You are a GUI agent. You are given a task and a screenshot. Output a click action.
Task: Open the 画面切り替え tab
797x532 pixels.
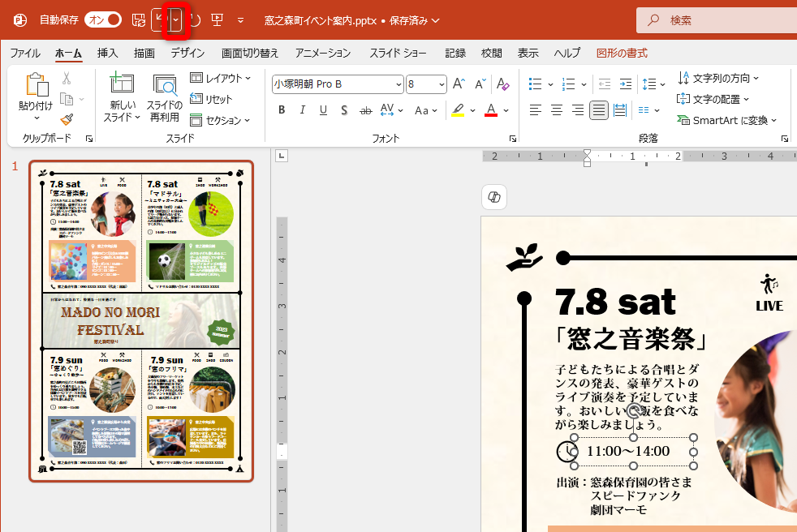250,53
